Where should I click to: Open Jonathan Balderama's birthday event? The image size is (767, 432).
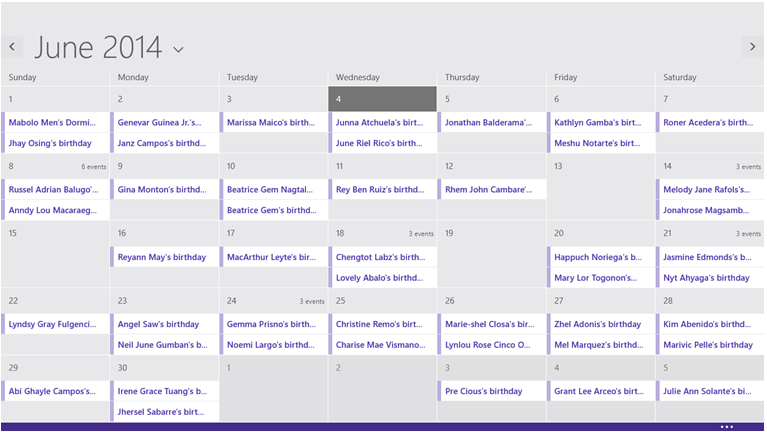492,123
